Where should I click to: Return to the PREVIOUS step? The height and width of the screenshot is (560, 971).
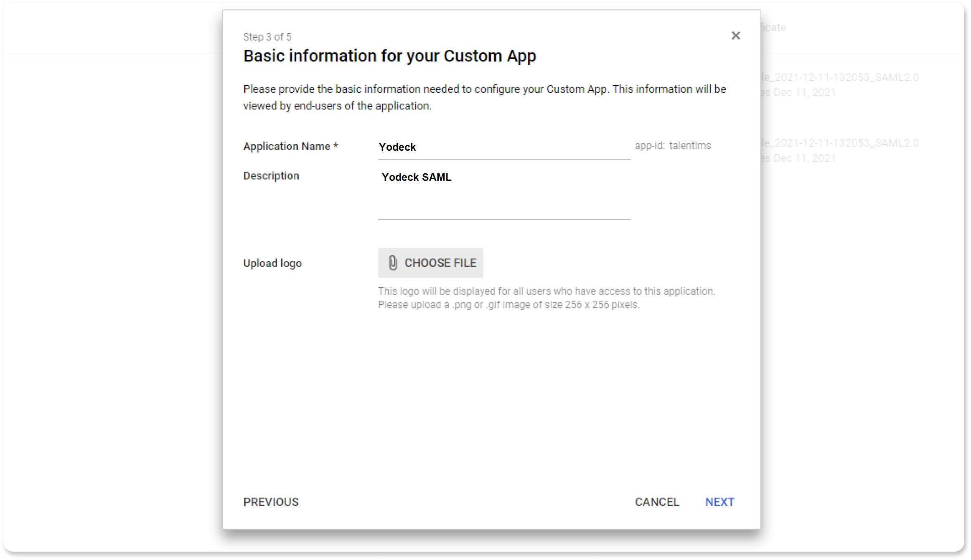pyautogui.click(x=271, y=502)
